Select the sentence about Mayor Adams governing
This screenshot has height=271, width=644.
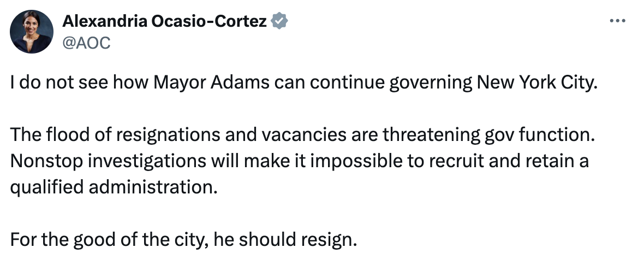tap(303, 83)
